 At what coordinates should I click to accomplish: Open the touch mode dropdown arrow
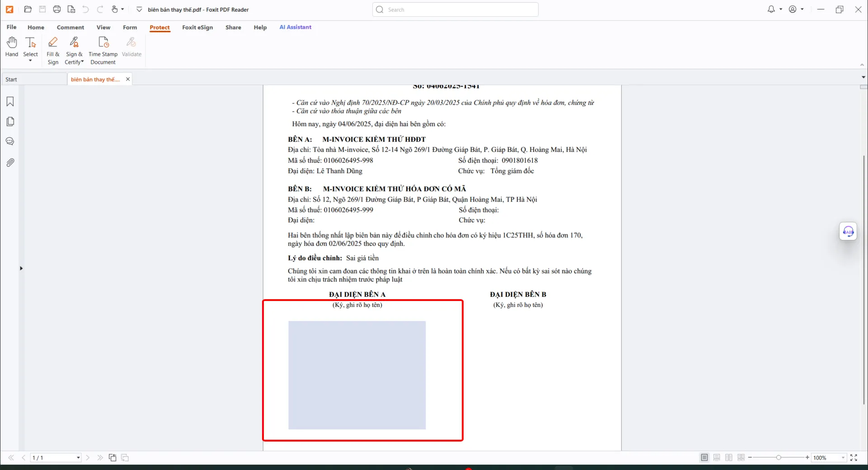point(122,9)
